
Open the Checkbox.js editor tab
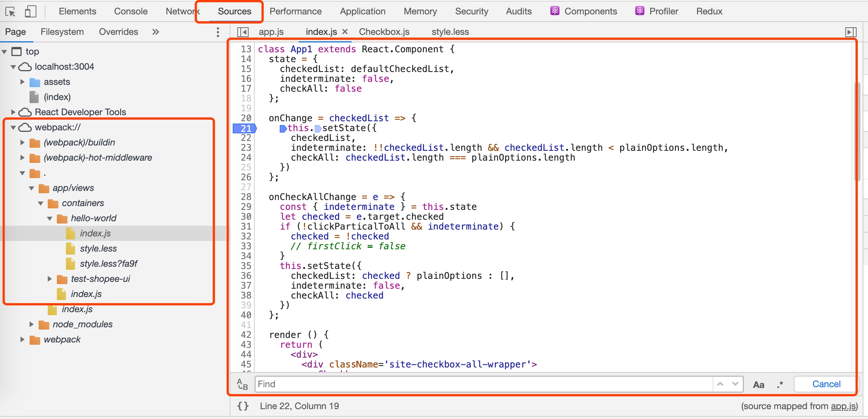384,32
